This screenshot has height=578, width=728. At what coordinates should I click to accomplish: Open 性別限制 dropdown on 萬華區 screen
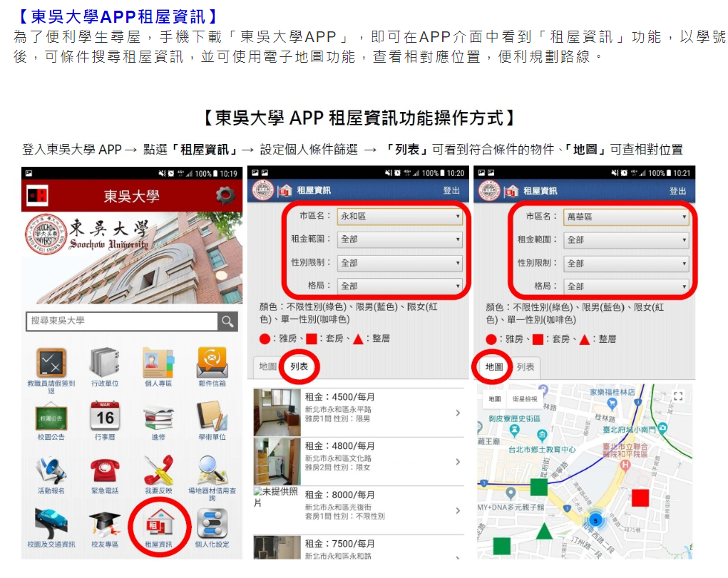click(x=626, y=263)
